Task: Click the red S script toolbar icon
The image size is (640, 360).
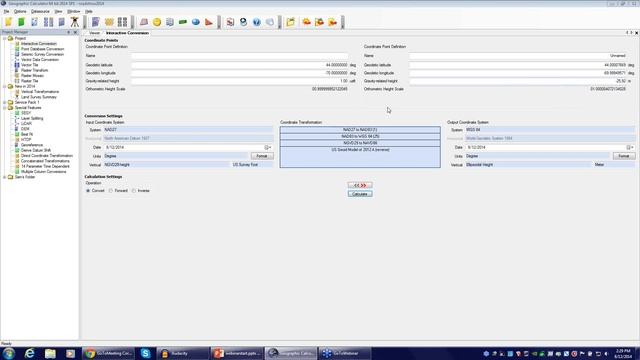Action: tap(230, 22)
